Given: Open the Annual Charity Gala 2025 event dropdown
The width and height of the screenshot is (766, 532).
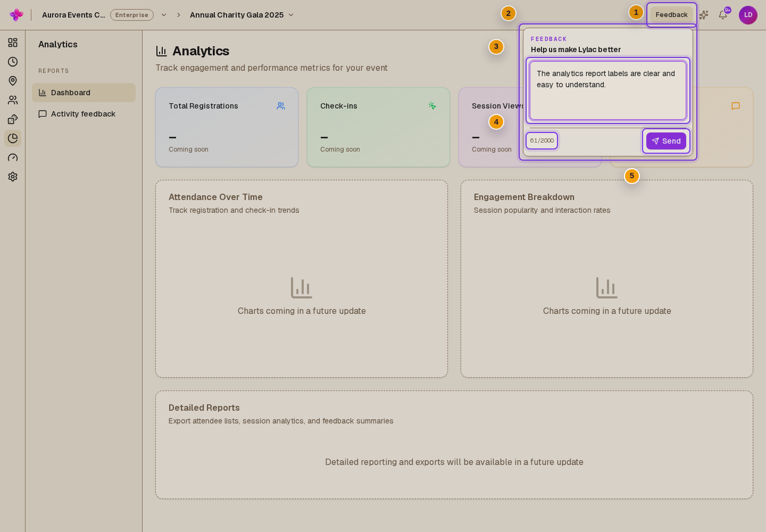Looking at the screenshot, I should point(242,15).
